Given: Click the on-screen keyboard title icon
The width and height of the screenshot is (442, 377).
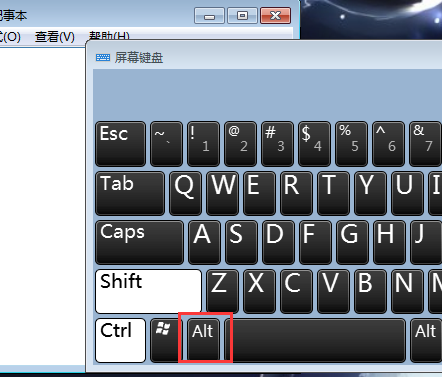Looking at the screenshot, I should tap(103, 58).
